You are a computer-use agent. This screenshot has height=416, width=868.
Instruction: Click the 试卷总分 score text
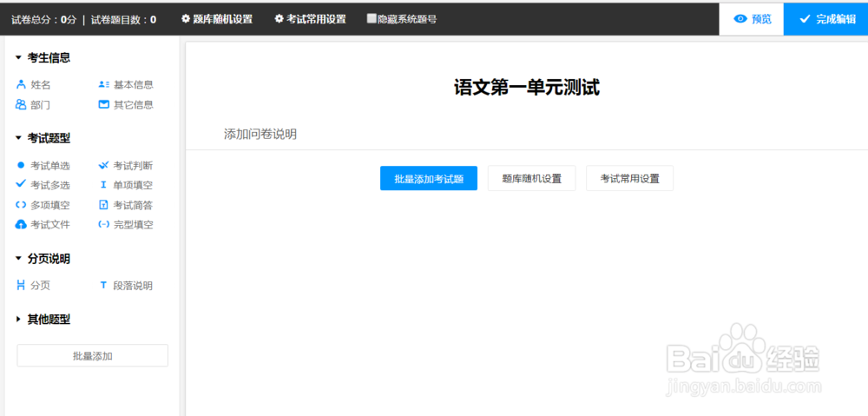pyautogui.click(x=43, y=19)
